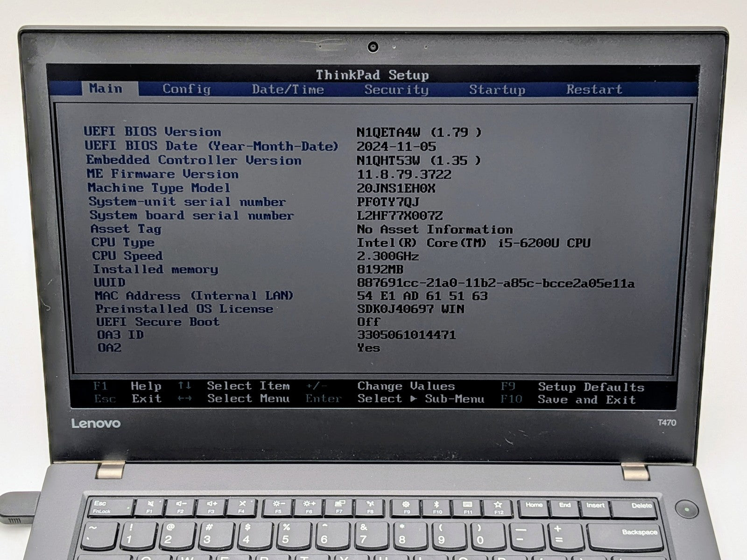Click CPU speed value 2.300GHz
Viewport: 747px width, 560px height.
(x=388, y=256)
